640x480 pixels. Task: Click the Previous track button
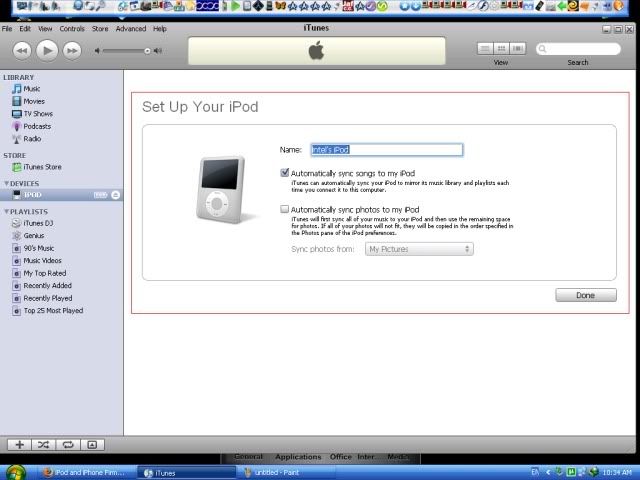coord(21,49)
